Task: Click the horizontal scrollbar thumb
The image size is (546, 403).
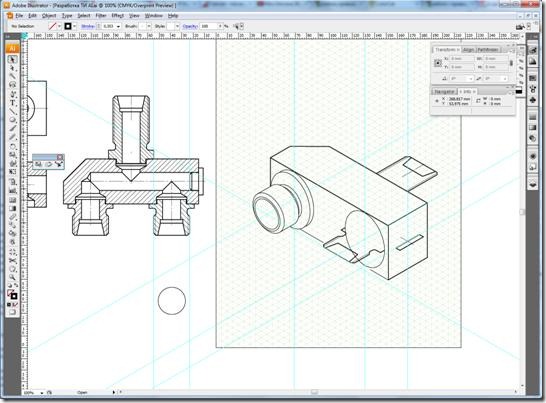Action: coord(314,392)
